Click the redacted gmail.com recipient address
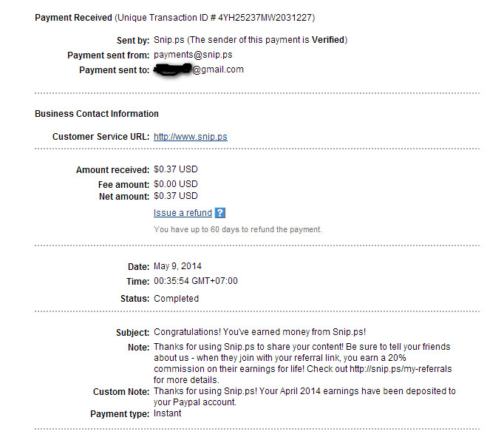Viewport: 504px width, 440px height. [x=198, y=70]
